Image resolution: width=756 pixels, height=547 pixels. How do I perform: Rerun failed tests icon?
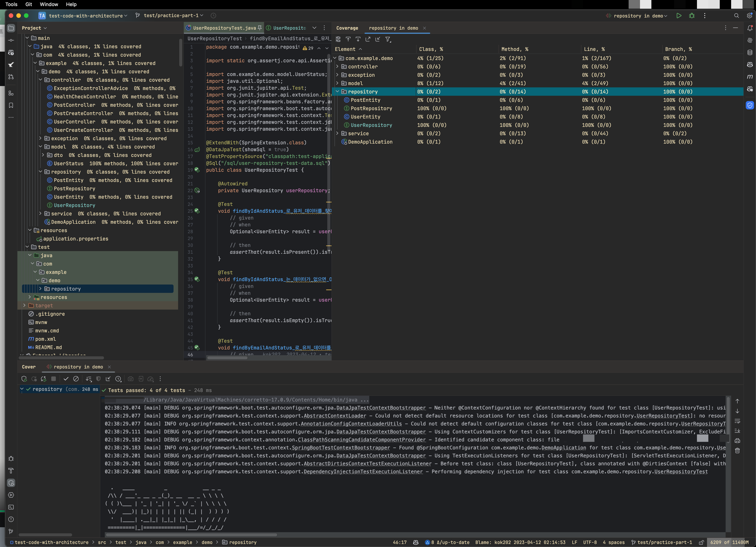(34, 379)
